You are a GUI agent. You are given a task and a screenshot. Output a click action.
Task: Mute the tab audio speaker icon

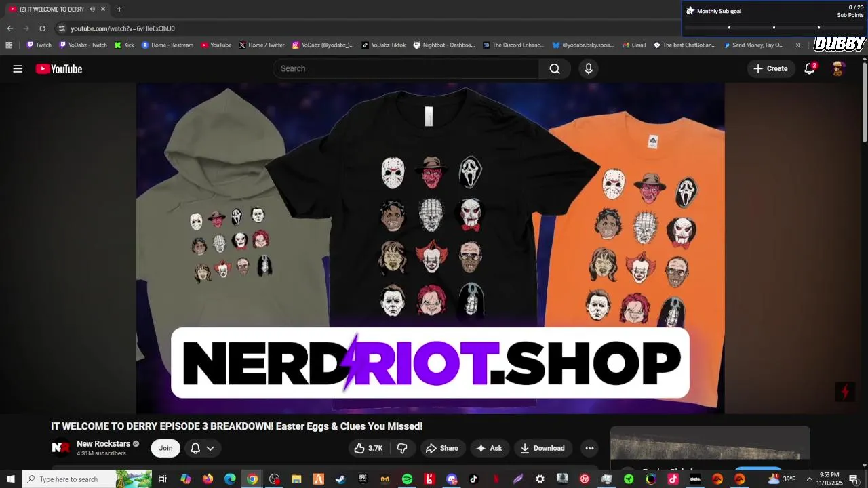92,9
